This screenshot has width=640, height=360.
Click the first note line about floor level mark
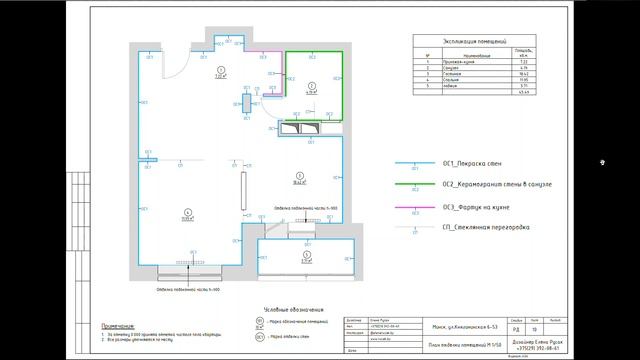[162, 334]
